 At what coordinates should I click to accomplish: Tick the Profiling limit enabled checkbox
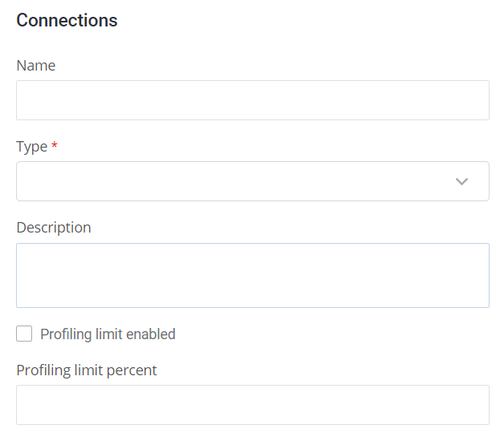coord(24,334)
